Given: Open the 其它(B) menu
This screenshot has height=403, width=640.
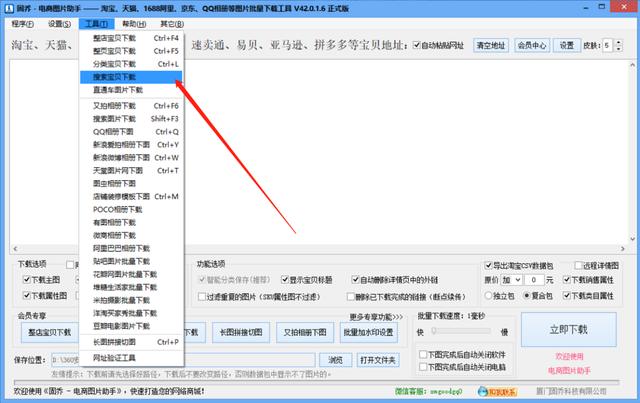Looking at the screenshot, I should tap(172, 24).
